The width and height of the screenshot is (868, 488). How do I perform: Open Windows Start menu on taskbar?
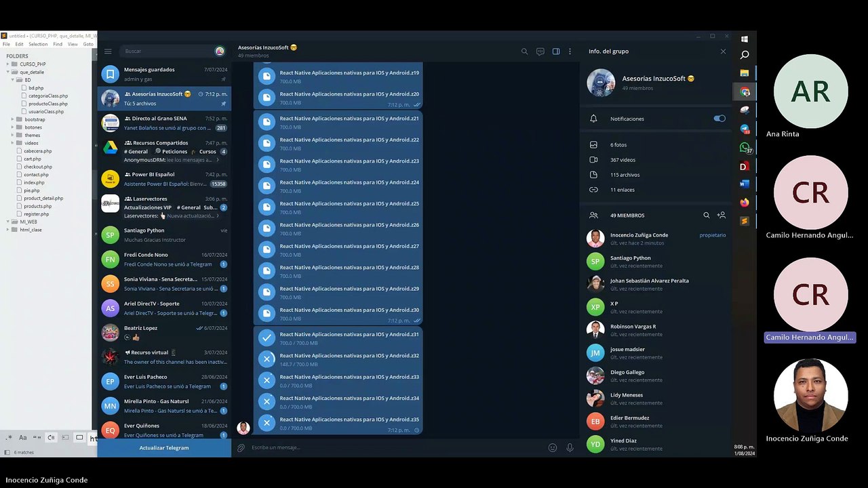745,39
